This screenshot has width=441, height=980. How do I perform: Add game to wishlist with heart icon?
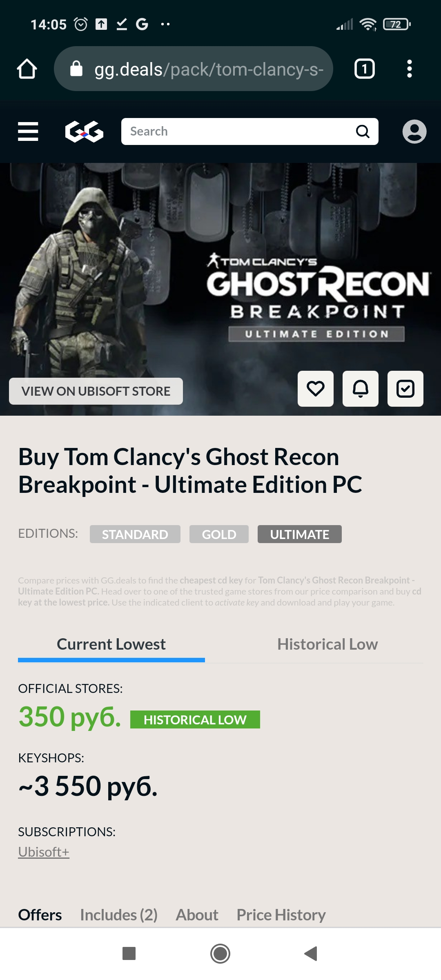point(316,389)
